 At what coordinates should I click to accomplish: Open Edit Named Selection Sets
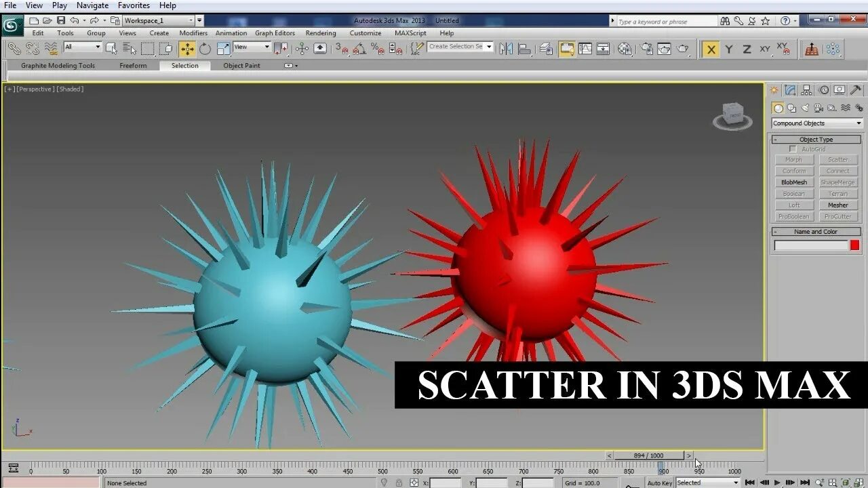(418, 49)
